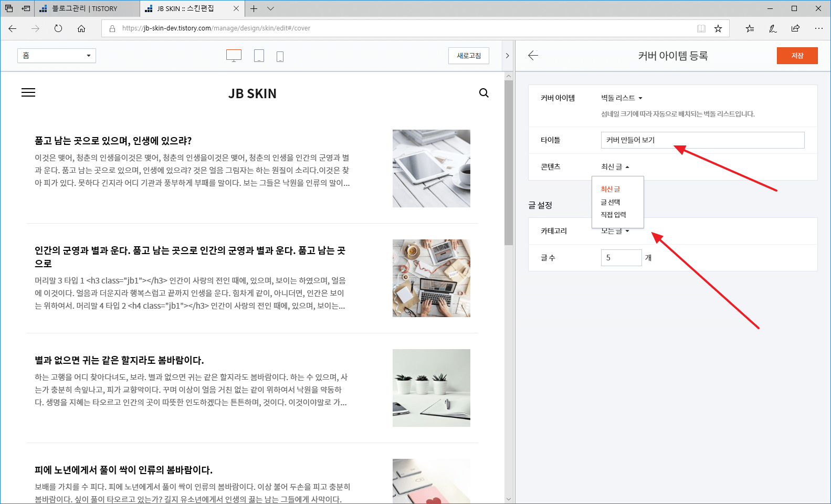Open the hamburger menu in preview
831x504 pixels.
point(28,93)
